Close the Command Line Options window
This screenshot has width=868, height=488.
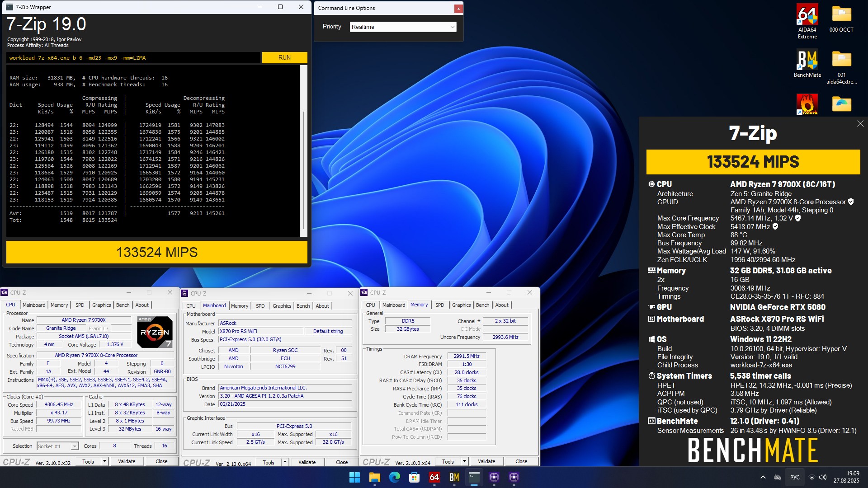(x=458, y=8)
